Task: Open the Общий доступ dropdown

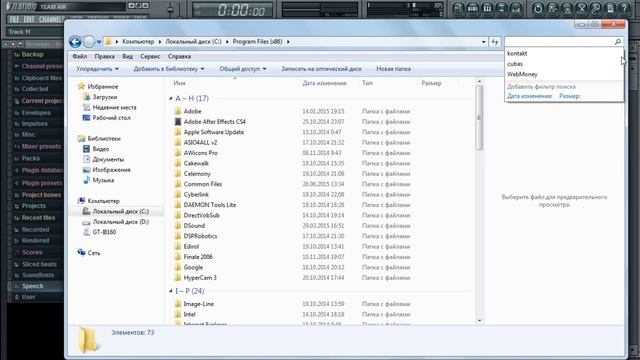Action: [243, 69]
